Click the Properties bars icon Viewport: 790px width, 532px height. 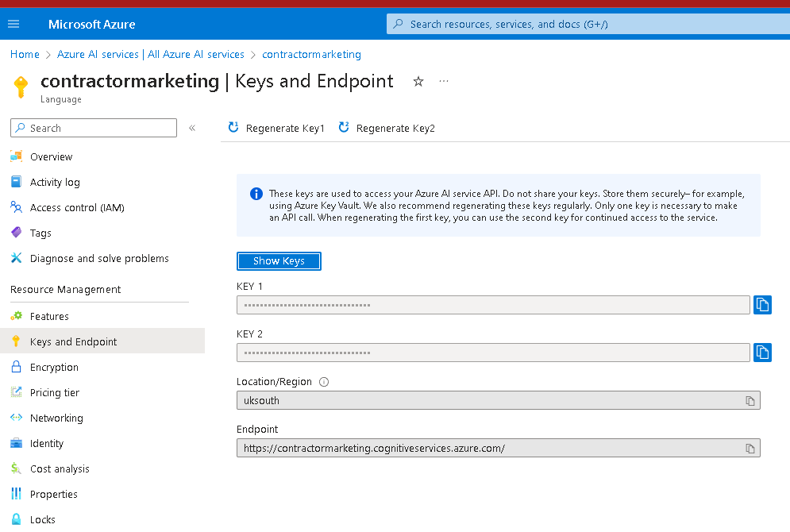(16, 494)
